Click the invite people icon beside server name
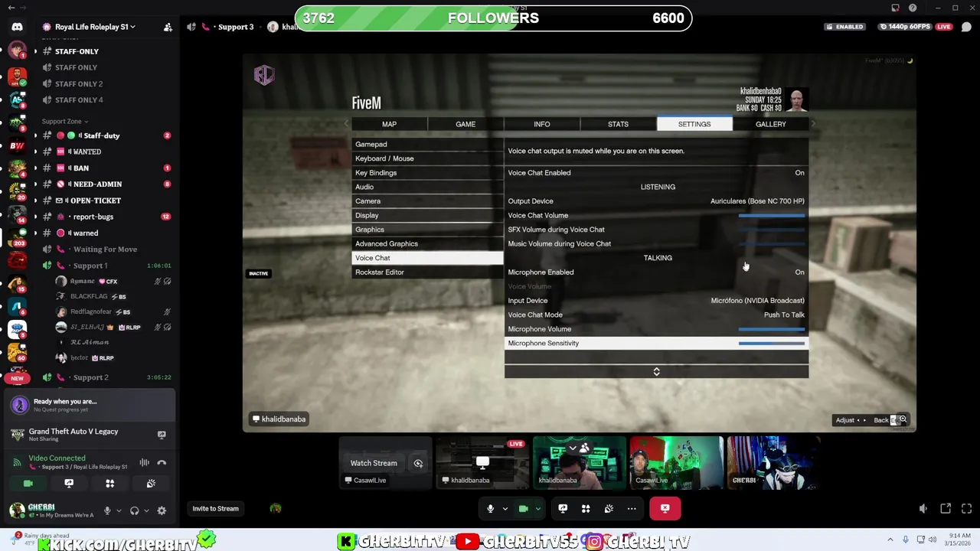Viewport: 980px width, 551px height. point(168,27)
